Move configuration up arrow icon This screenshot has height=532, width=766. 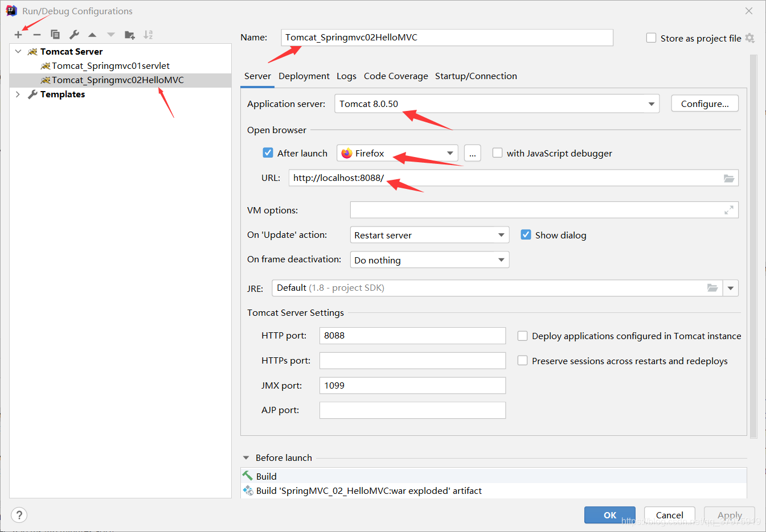coord(92,35)
